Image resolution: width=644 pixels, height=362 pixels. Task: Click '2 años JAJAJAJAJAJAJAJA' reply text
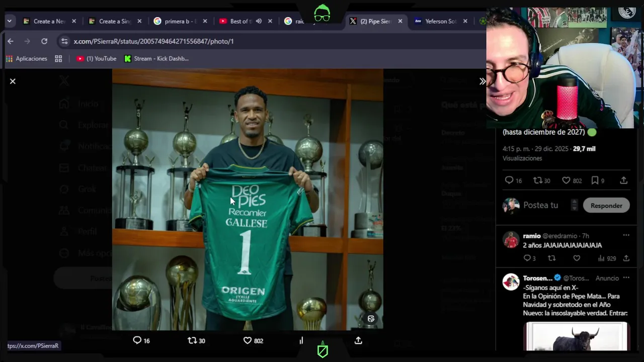tap(562, 245)
